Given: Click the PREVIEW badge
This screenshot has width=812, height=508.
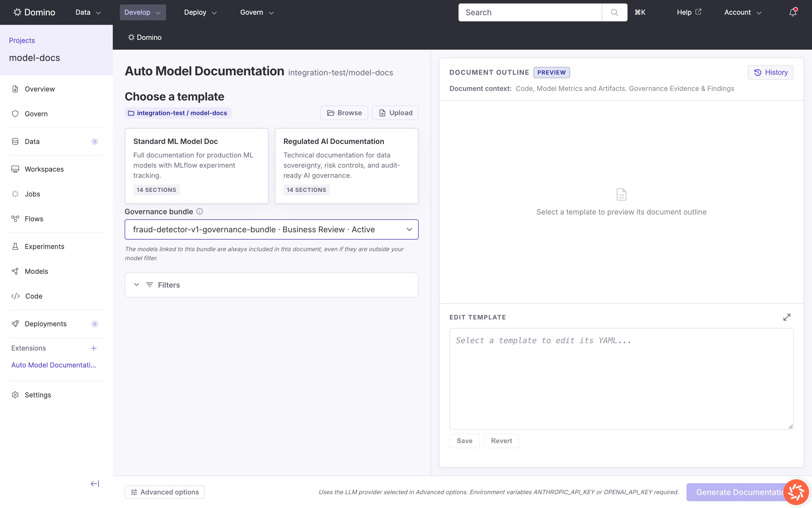Looking at the screenshot, I should [x=551, y=73].
